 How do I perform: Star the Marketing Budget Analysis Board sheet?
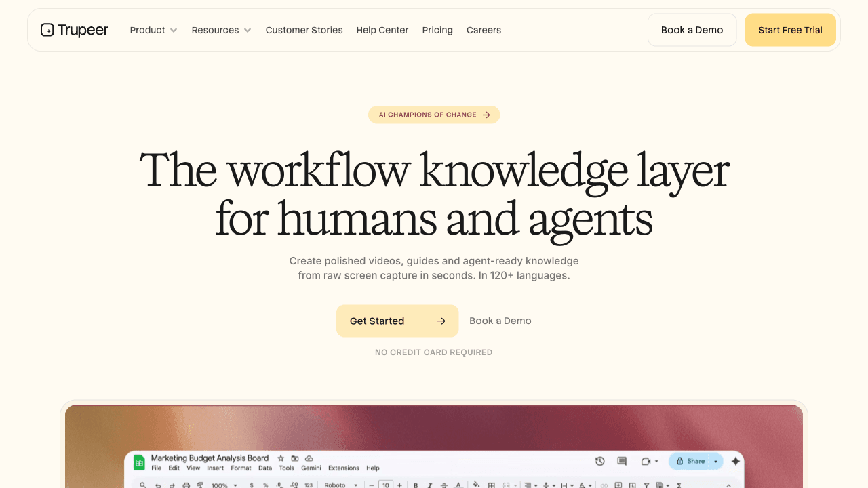click(x=281, y=458)
